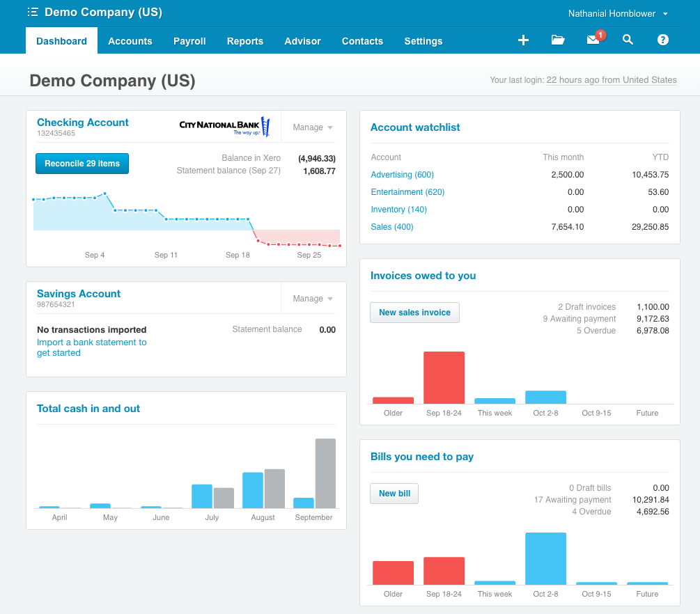
Task: Click the Sep 18-24 bar in Invoices owed
Action: [x=444, y=376]
